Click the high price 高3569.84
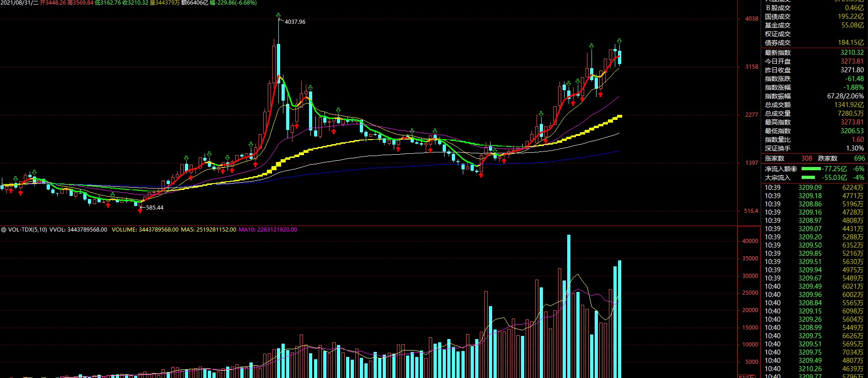868x378 pixels. point(81,3)
